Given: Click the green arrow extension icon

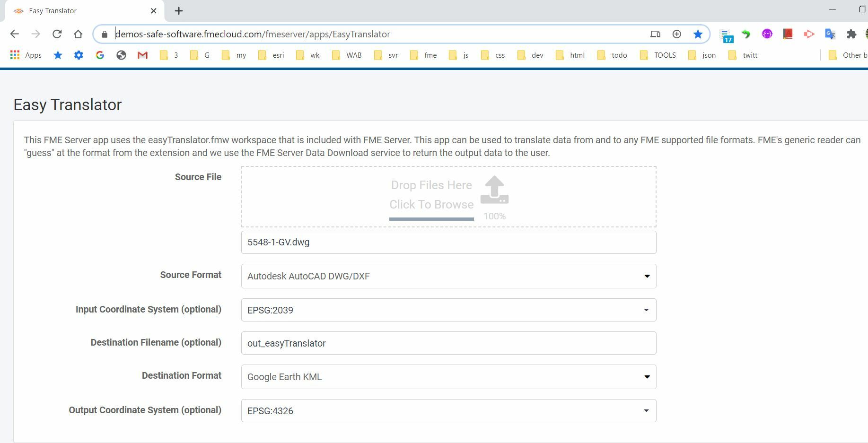Looking at the screenshot, I should point(746,34).
